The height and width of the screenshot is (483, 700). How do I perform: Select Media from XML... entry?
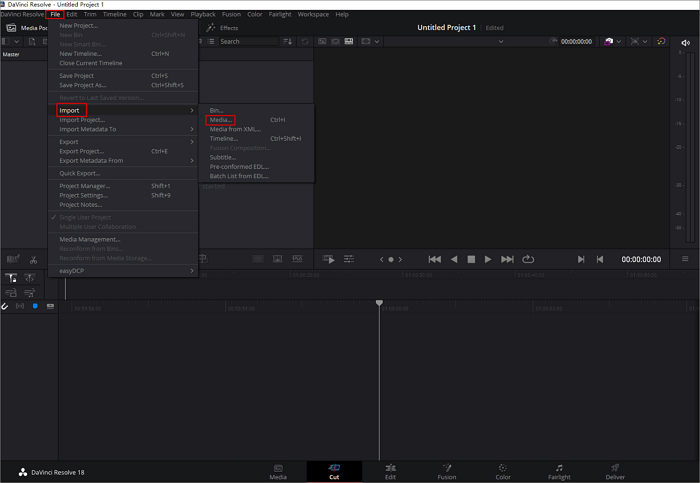(235, 129)
